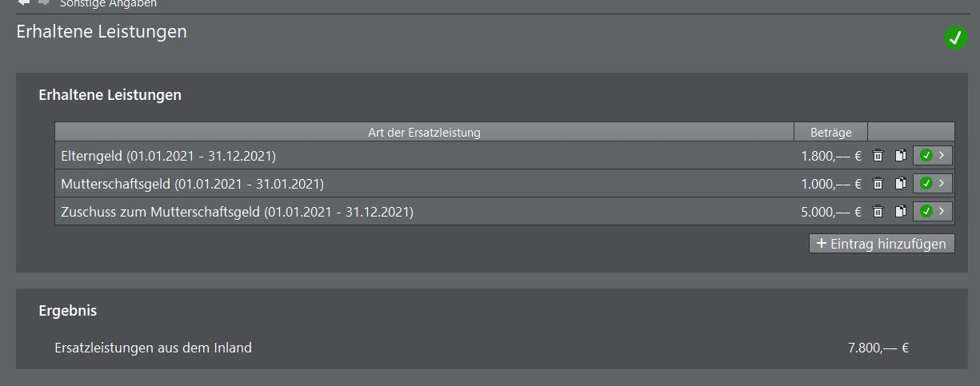This screenshot has width=980, height=386.
Task: Open Elterngeld details via green check button
Action: coord(933,156)
